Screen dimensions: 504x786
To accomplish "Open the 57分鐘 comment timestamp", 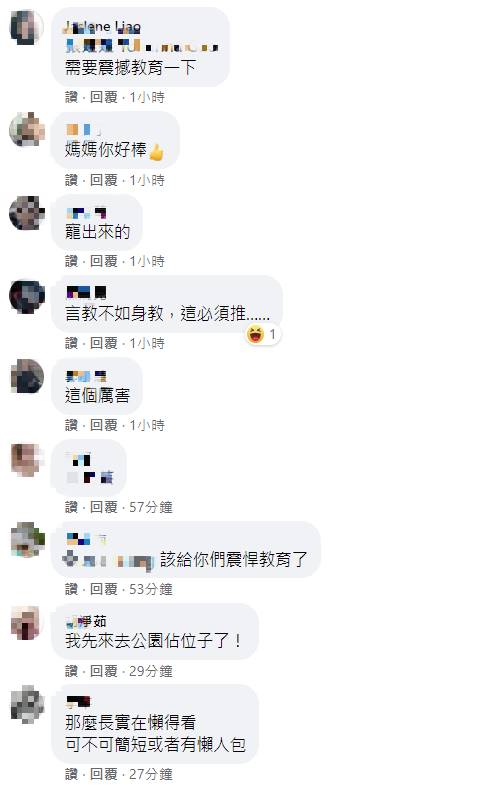I will click(150, 507).
